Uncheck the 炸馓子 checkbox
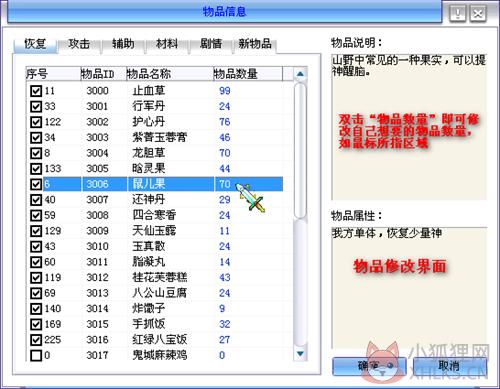This screenshot has height=389, width=500. click(36, 309)
